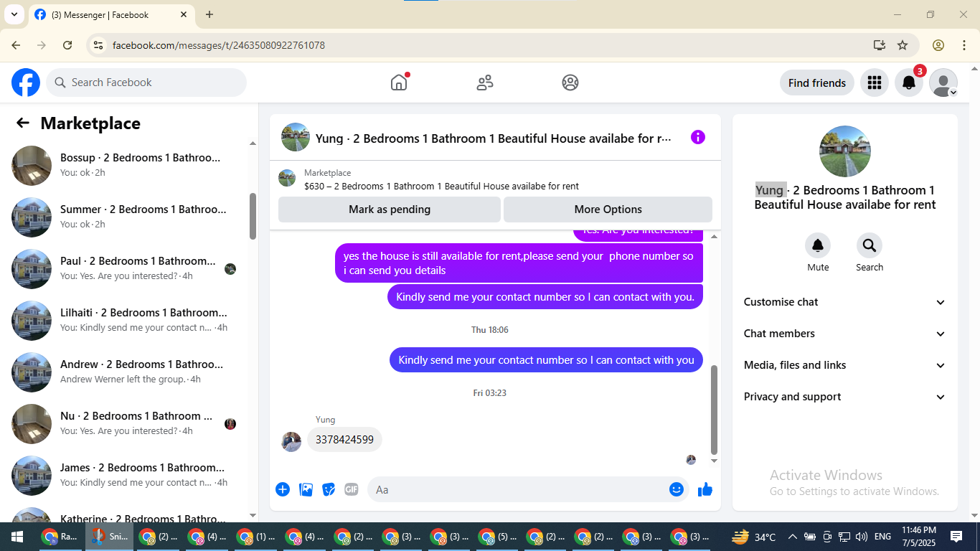Open more actions plus icon in composer
The image size is (980, 551).
[x=283, y=489]
